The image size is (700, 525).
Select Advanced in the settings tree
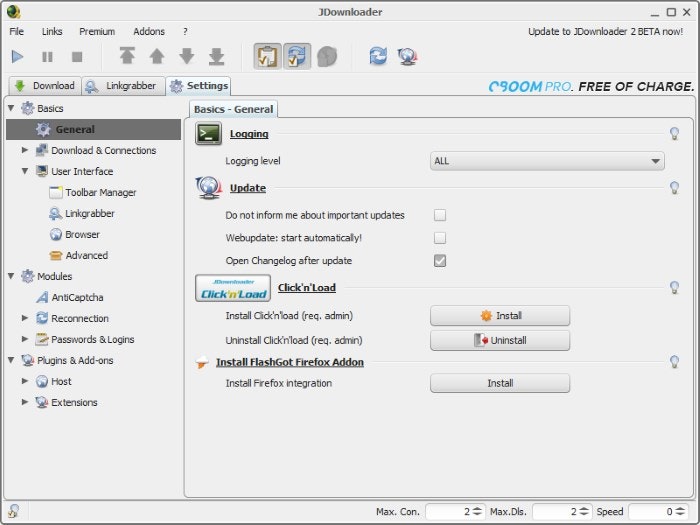[x=79, y=255]
